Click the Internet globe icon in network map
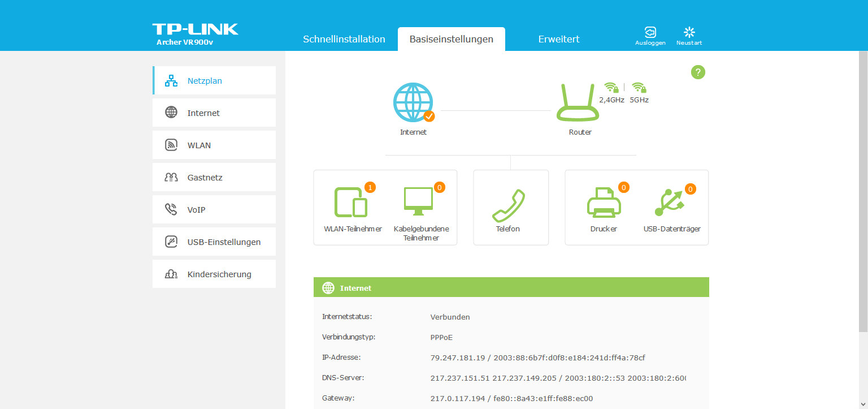This screenshot has width=868, height=409. (413, 102)
